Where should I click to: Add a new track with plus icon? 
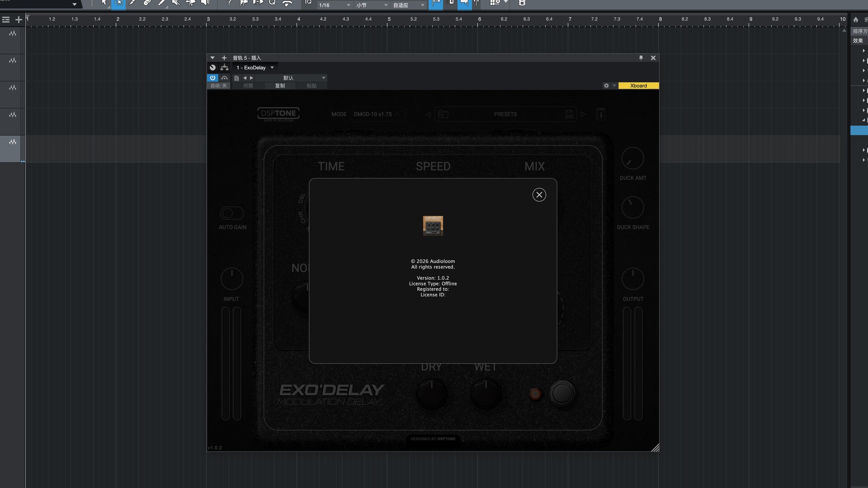[19, 20]
